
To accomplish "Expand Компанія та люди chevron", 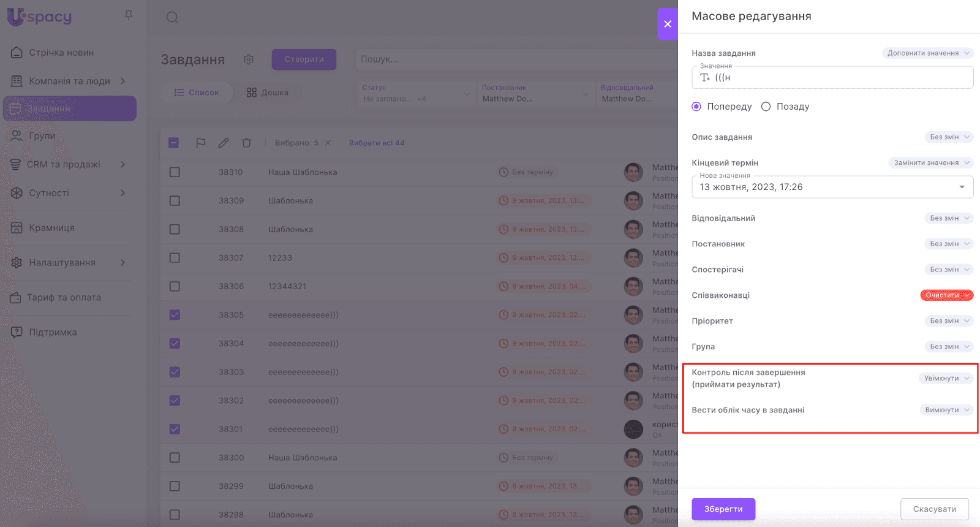I will [x=123, y=81].
